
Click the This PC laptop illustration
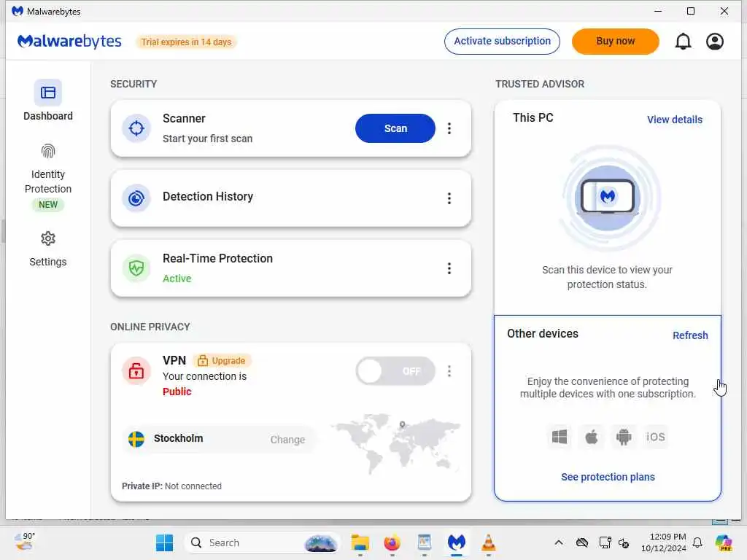pyautogui.click(x=608, y=197)
